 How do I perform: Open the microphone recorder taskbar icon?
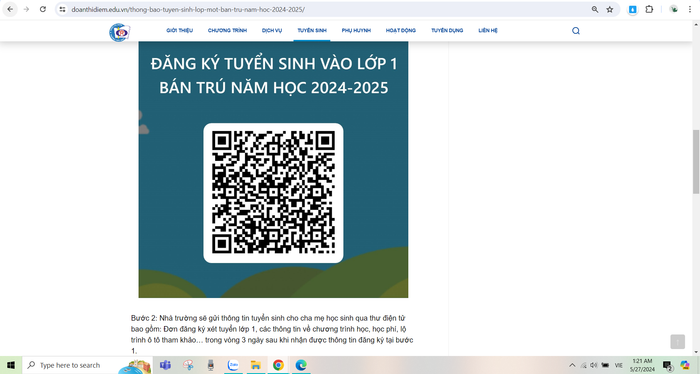click(x=211, y=365)
